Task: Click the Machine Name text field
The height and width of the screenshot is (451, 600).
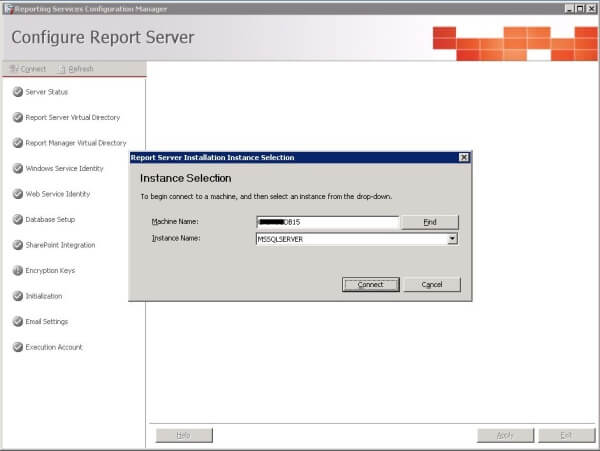Action: coord(328,222)
